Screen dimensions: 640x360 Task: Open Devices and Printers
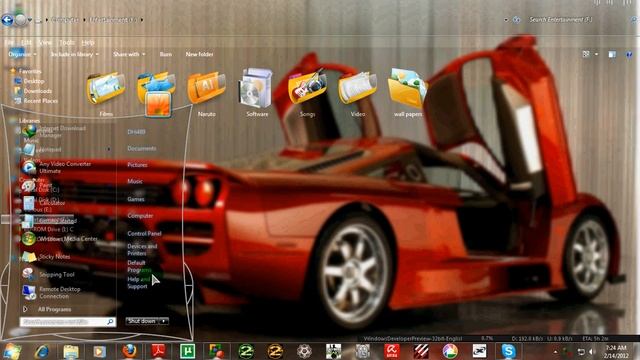pos(142,250)
